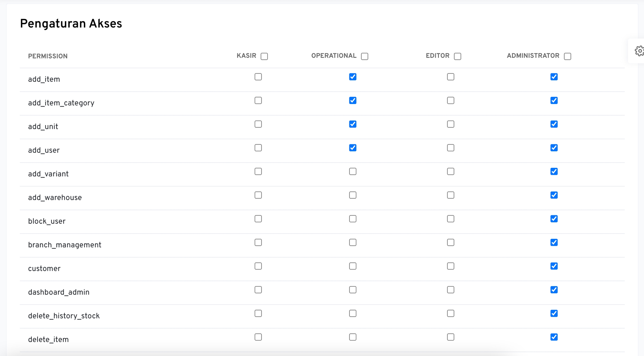The image size is (644, 356).
Task: Uncheck block_user permission for Administrator
Action: 554,219
